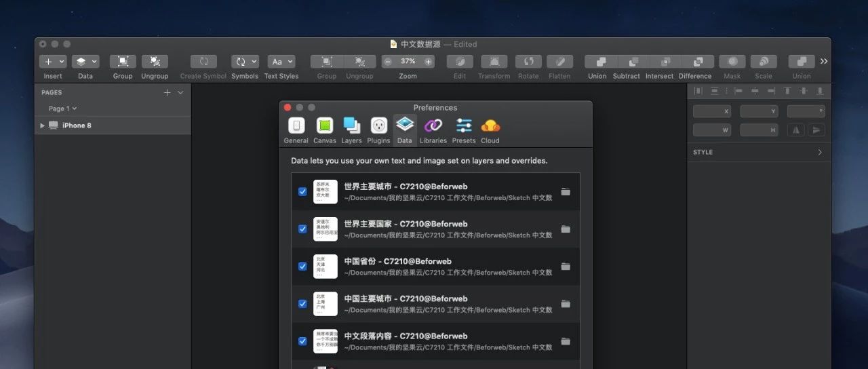Screen dimensions: 868x369
Task: Select 中文段落内容 - C7210@Beforweb row title
Action: click(406, 336)
